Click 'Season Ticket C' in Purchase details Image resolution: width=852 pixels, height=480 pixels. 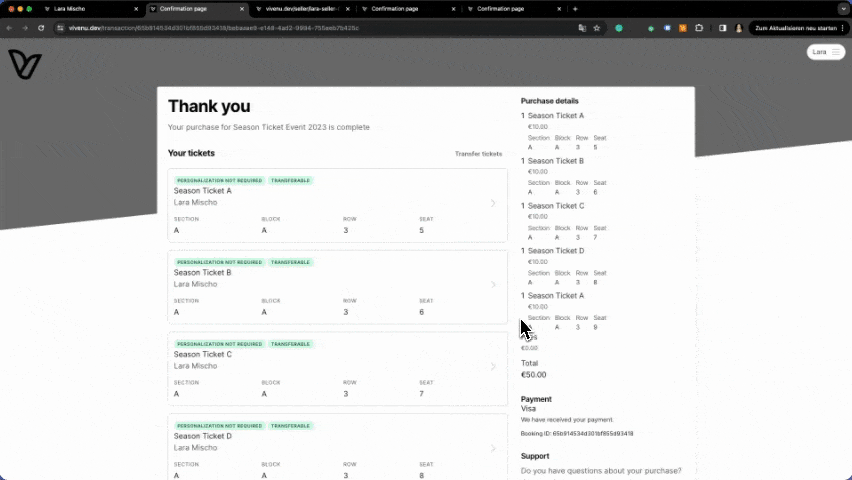556,206
